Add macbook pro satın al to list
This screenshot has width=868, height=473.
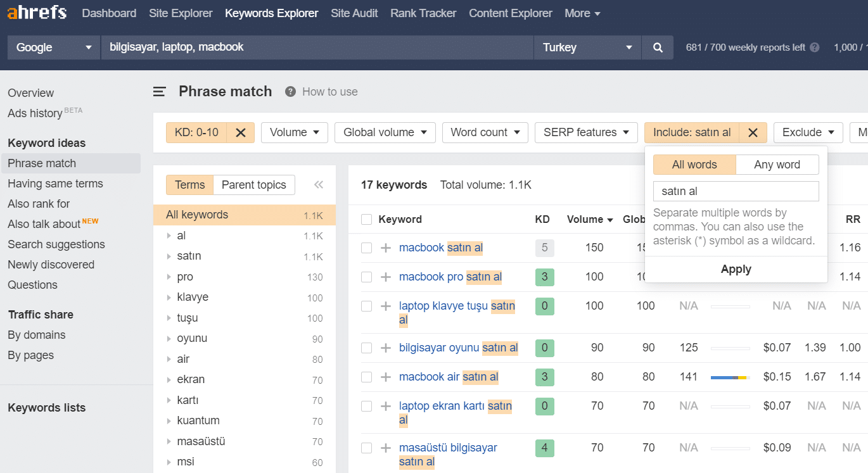386,277
